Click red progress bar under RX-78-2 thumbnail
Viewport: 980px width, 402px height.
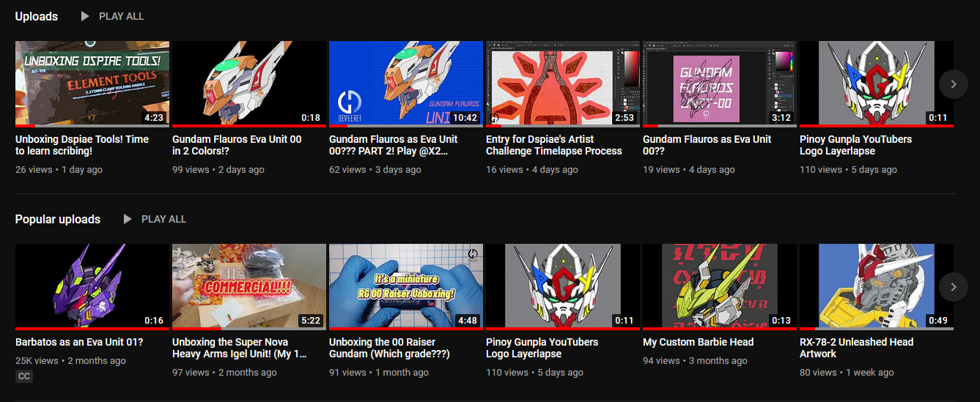point(808,329)
